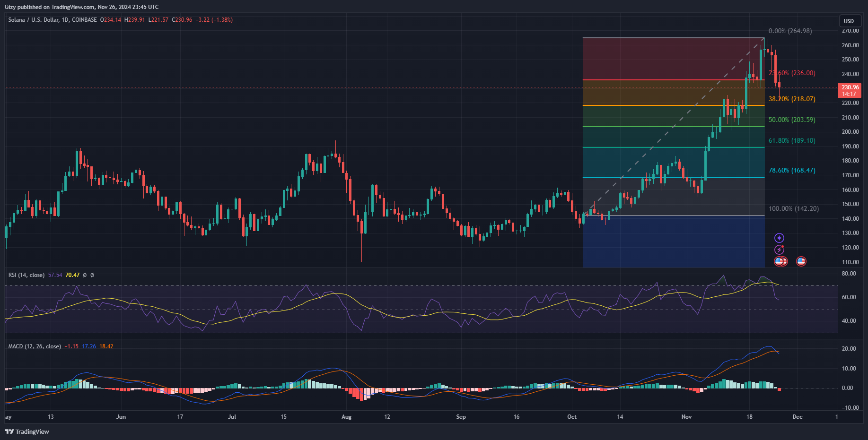Click the low value L221.57 in the legend

pyautogui.click(x=158, y=20)
